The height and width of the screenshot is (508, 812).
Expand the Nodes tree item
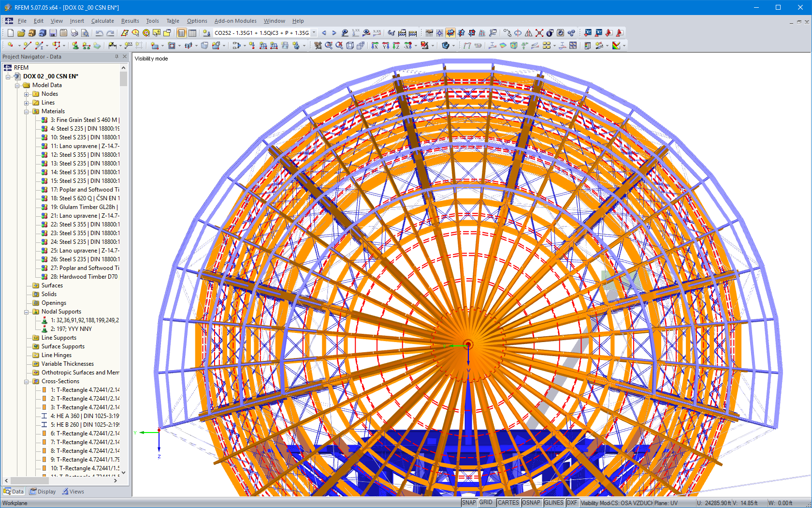tap(27, 94)
